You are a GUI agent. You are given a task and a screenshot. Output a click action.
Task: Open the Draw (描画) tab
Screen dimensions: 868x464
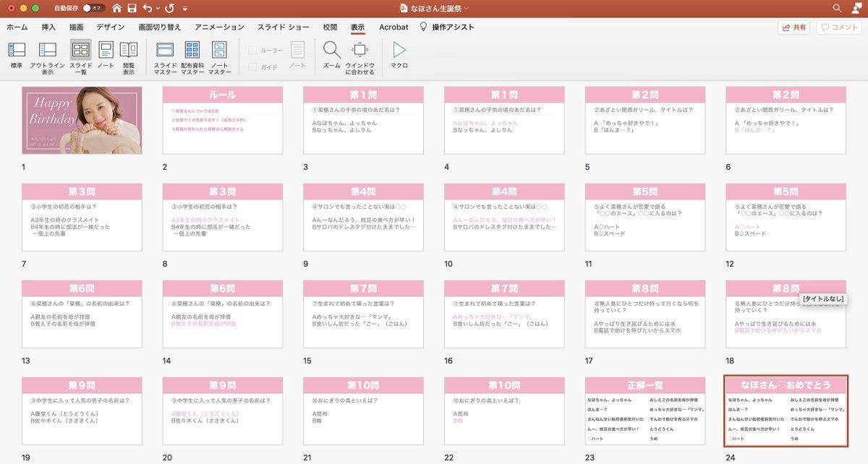pyautogui.click(x=76, y=27)
